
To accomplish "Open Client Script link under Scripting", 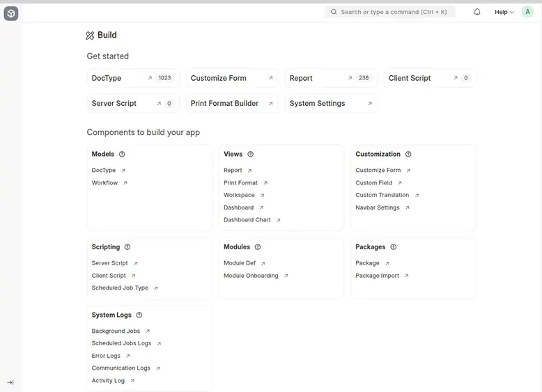I will pyautogui.click(x=109, y=276).
